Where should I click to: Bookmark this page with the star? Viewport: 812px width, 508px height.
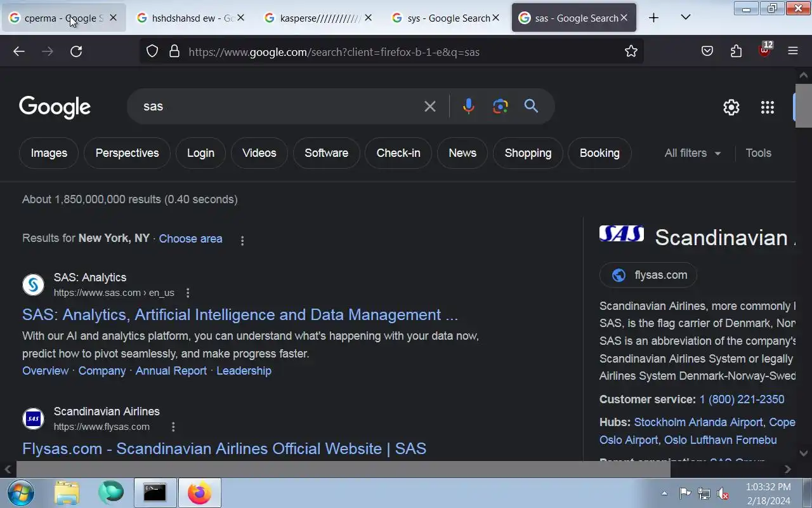coord(631,51)
